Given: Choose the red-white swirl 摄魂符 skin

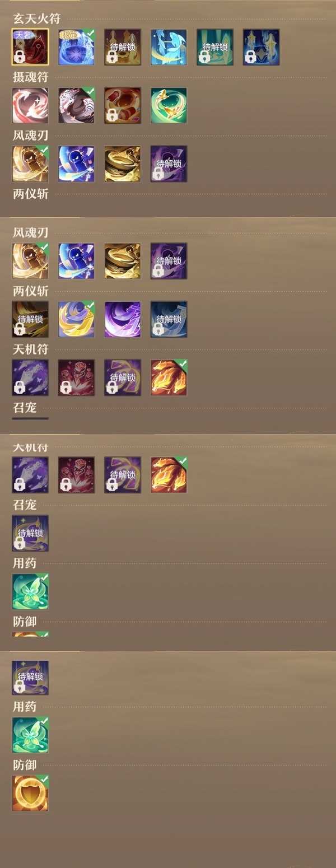Looking at the screenshot, I should (30, 105).
